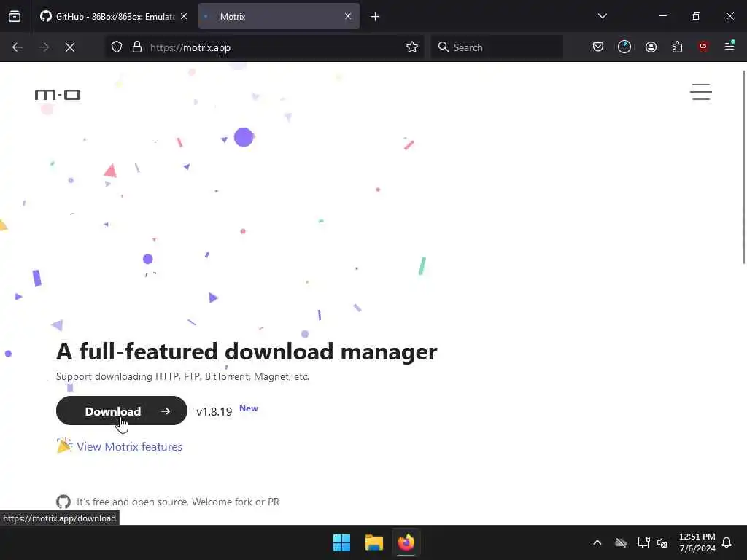Save page to Pocket
This screenshot has width=747, height=560.
[598, 47]
